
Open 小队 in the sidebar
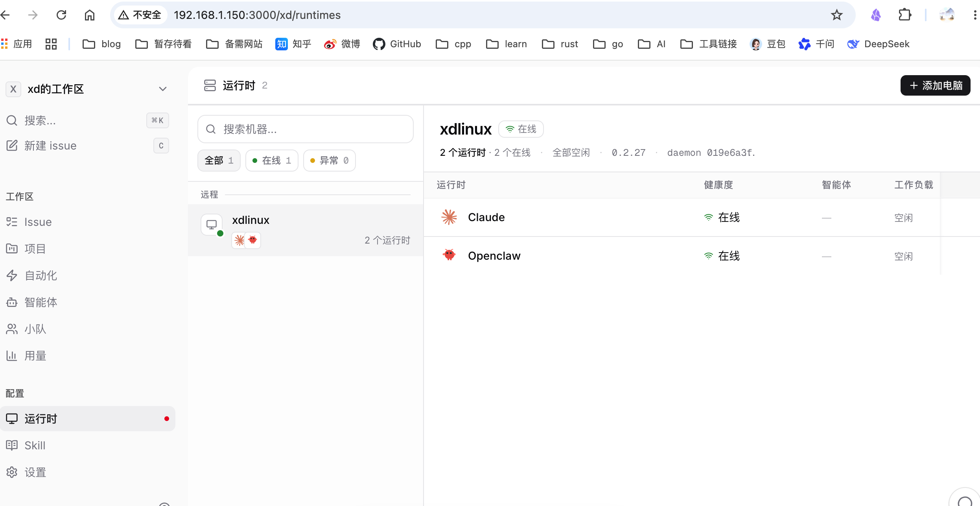tap(87, 329)
